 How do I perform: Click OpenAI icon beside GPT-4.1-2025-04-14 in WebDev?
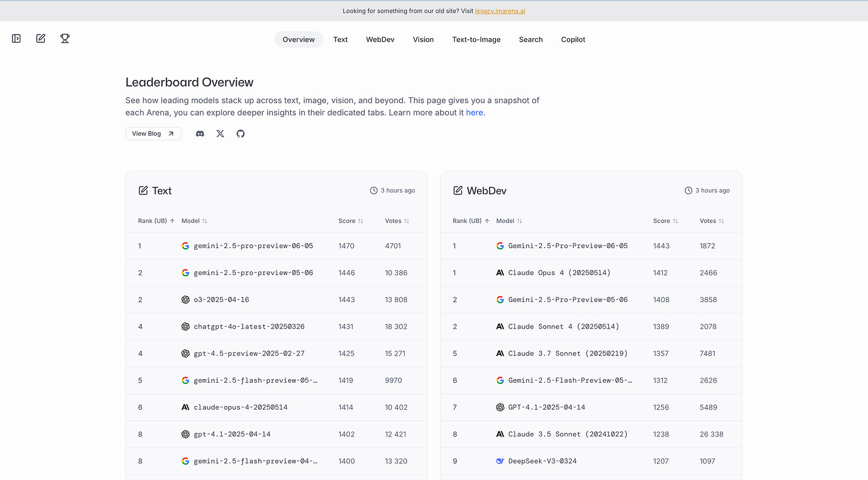[500, 407]
